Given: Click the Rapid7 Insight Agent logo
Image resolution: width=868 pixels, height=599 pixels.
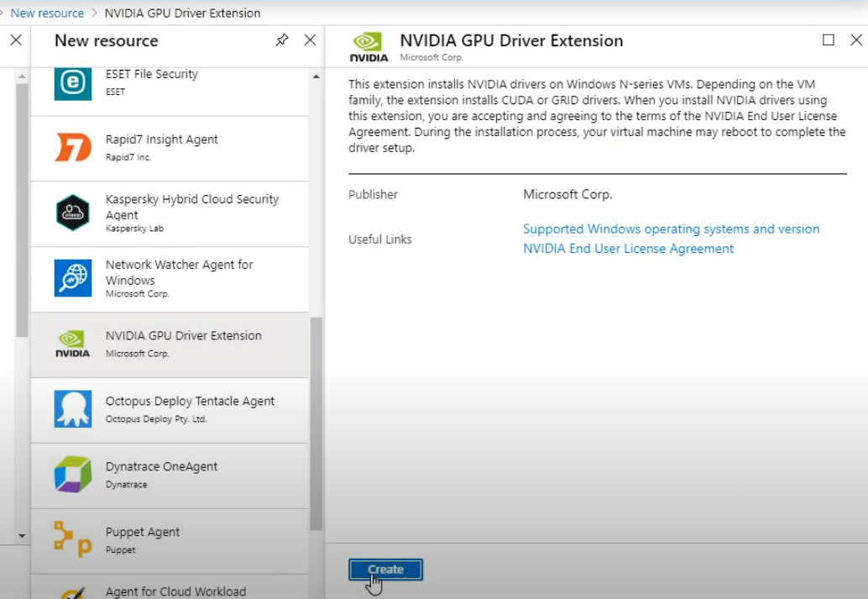Looking at the screenshot, I should (x=72, y=147).
